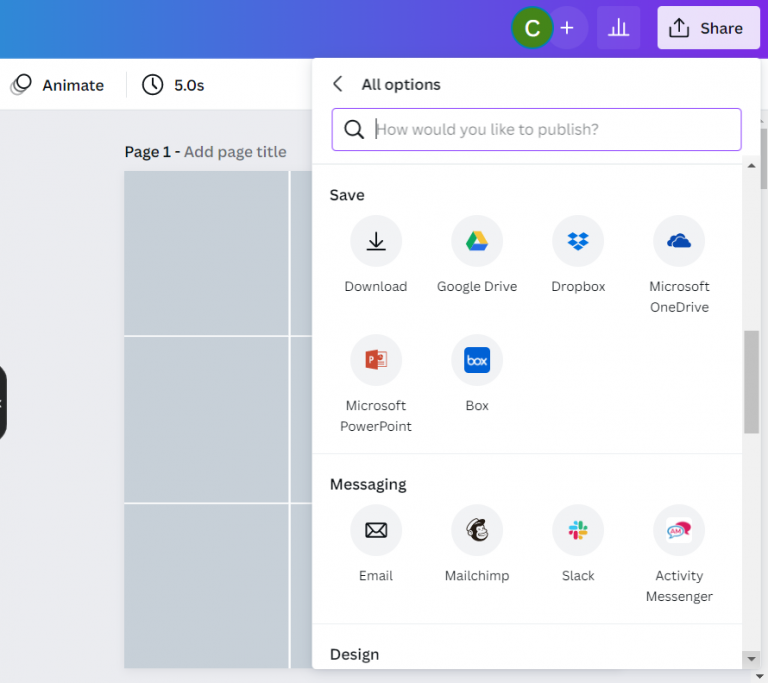Go back using the All options arrow

click(338, 84)
